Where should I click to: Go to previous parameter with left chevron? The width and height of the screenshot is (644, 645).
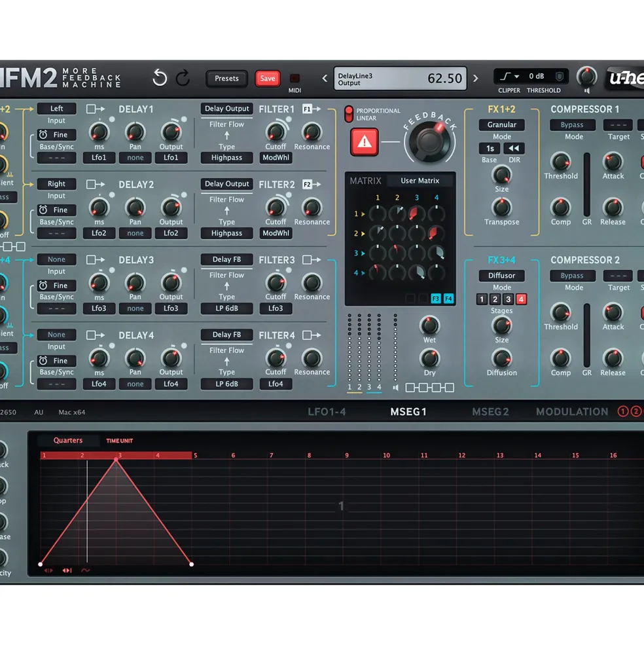[x=325, y=78]
